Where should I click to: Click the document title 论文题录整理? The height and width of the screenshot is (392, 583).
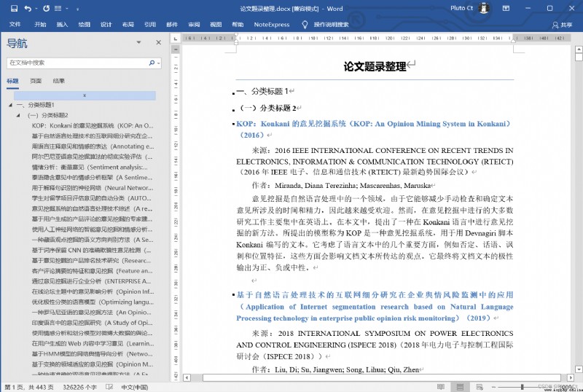(x=375, y=67)
